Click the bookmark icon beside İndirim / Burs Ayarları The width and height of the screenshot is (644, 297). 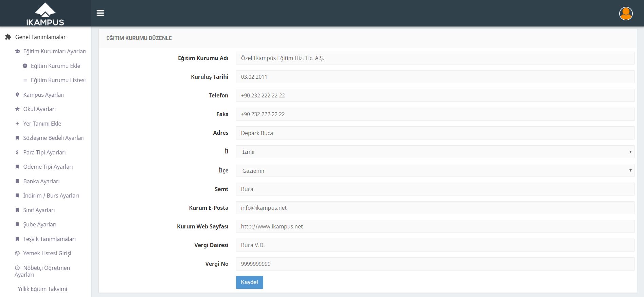[17, 196]
